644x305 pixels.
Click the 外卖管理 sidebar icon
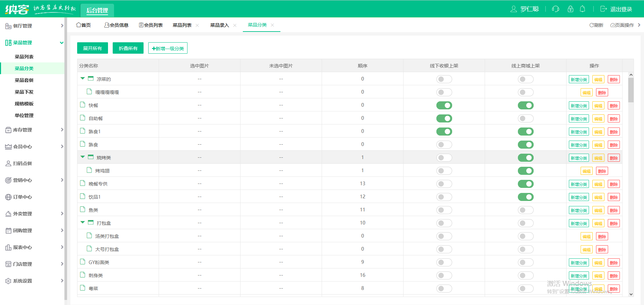coord(8,214)
